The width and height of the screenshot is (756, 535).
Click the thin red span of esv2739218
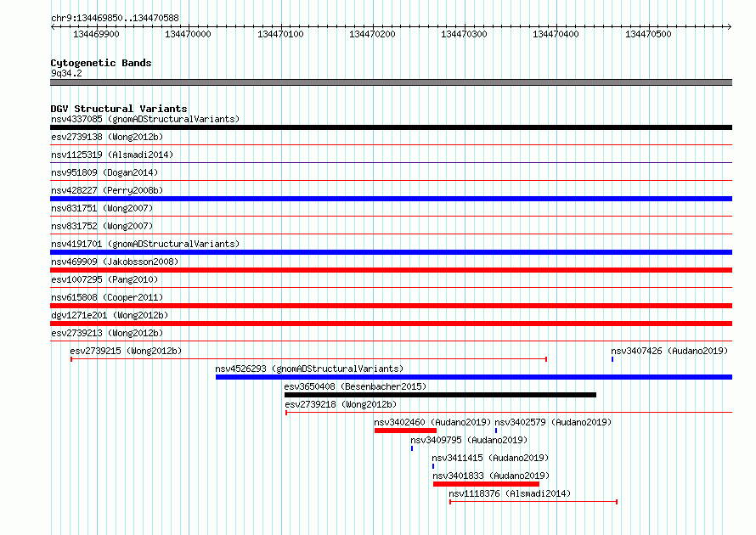pyautogui.click(x=509, y=413)
